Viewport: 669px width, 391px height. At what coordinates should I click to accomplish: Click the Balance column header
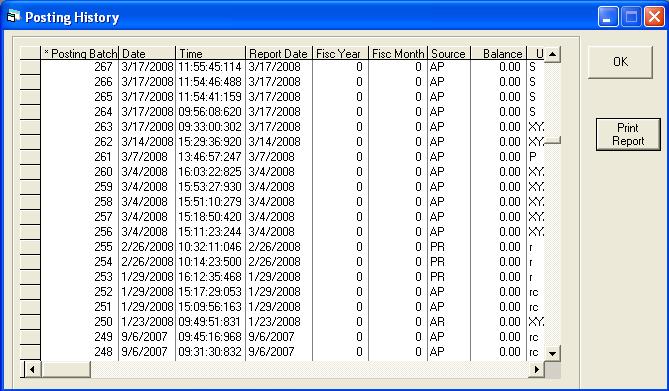[499, 53]
